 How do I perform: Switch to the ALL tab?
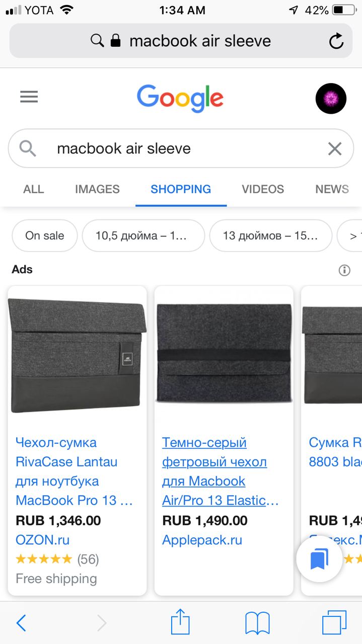(34, 189)
